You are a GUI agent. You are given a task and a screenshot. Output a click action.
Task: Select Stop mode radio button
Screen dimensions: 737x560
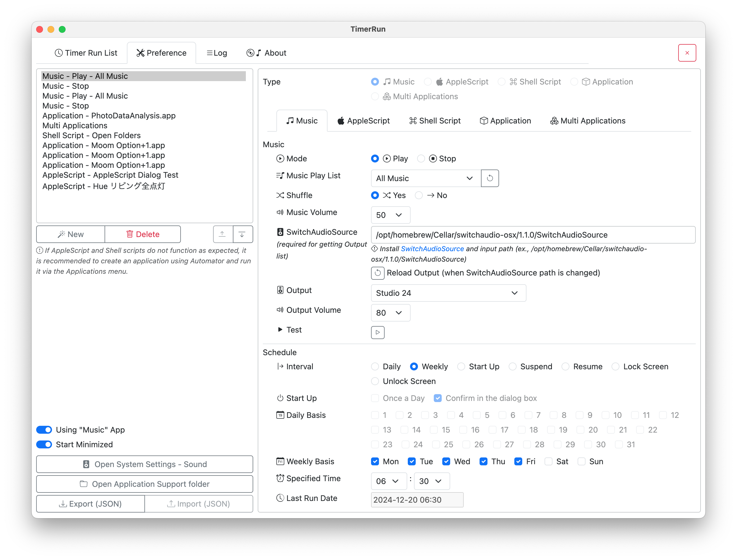coord(421,159)
